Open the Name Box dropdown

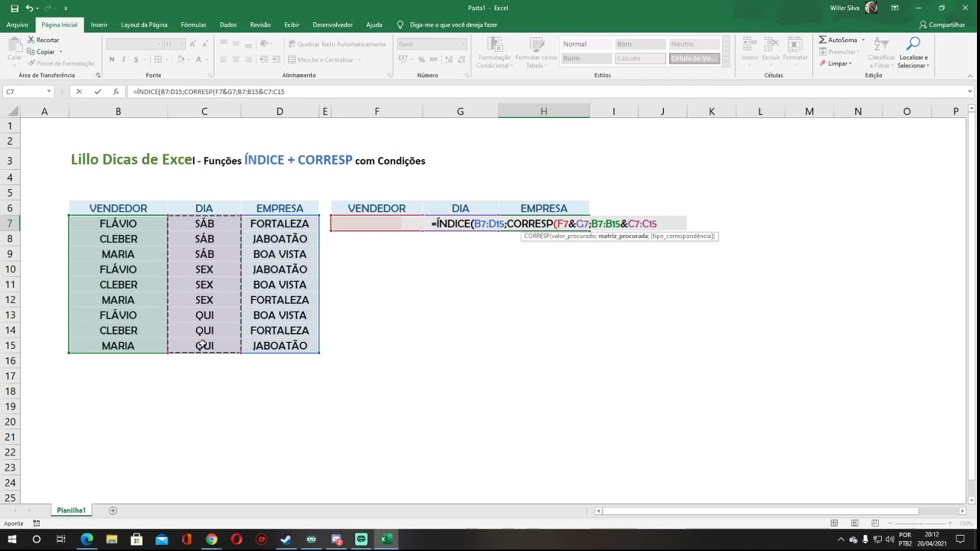point(49,91)
